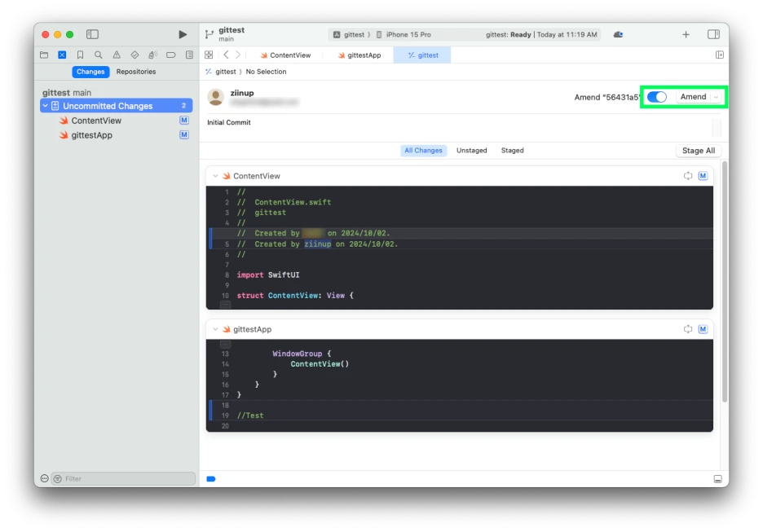The image size is (763, 532).
Task: Click the gittestApp section show-in-editor icon
Action: (x=687, y=328)
